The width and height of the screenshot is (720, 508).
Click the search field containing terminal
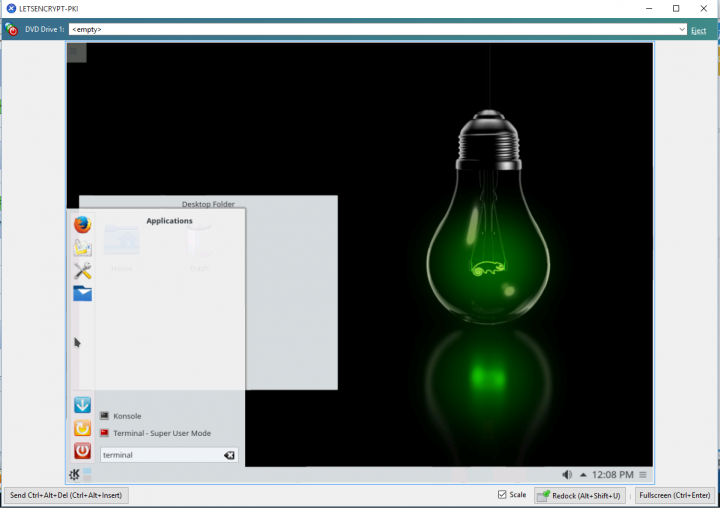tap(160, 455)
